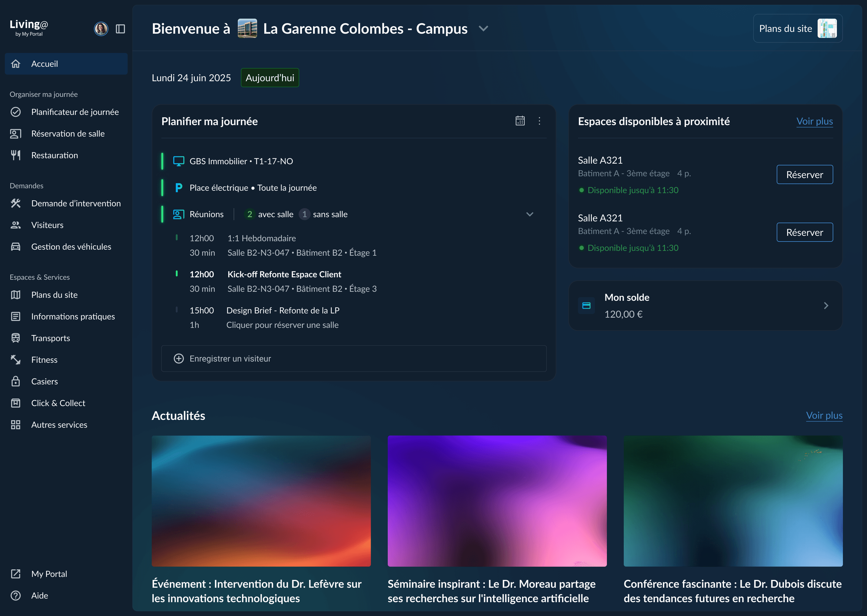Expand the campus site selector chevron
The width and height of the screenshot is (867, 616).
point(483,29)
